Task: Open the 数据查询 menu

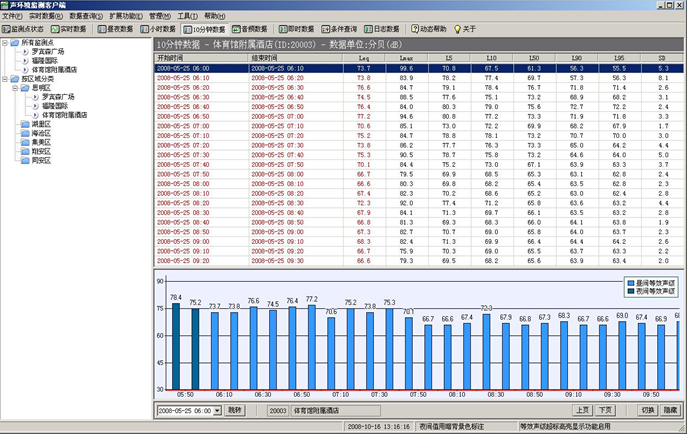Action: coord(88,17)
